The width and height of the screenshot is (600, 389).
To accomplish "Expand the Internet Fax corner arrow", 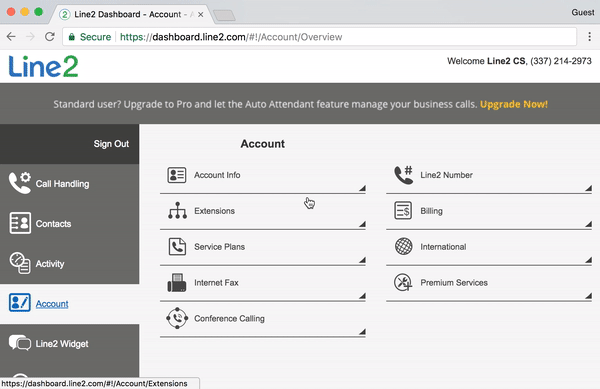I will point(362,296).
